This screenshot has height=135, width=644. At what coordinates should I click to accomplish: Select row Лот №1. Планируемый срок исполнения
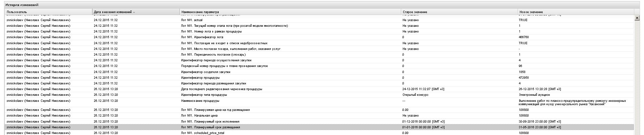pyautogui.click(x=319, y=122)
